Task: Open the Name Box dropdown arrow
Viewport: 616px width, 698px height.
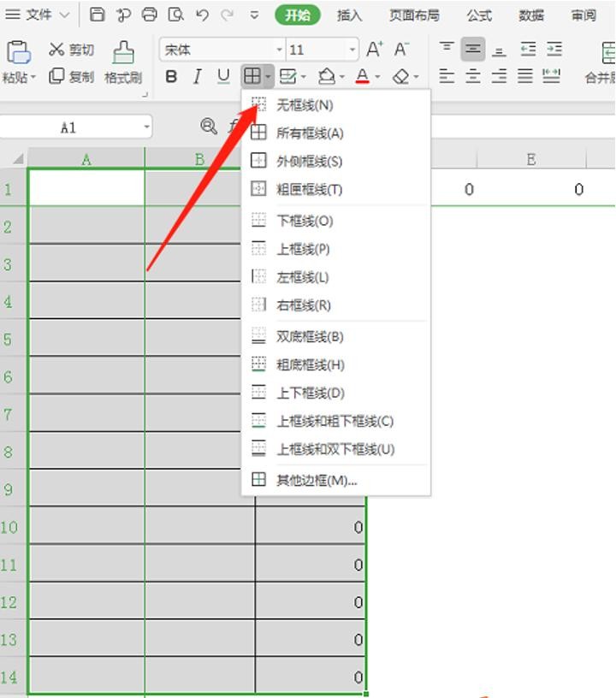Action: click(146, 127)
